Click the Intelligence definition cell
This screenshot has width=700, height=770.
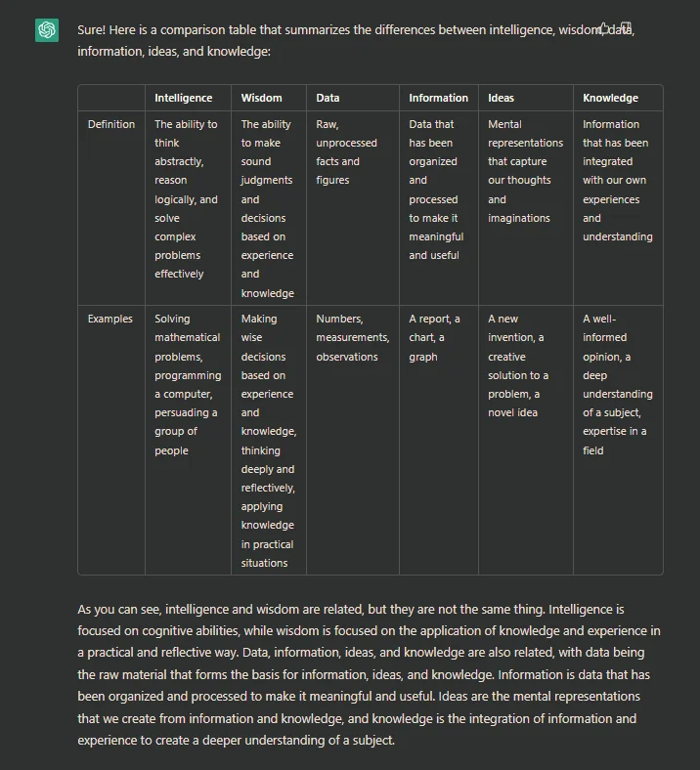click(186, 198)
